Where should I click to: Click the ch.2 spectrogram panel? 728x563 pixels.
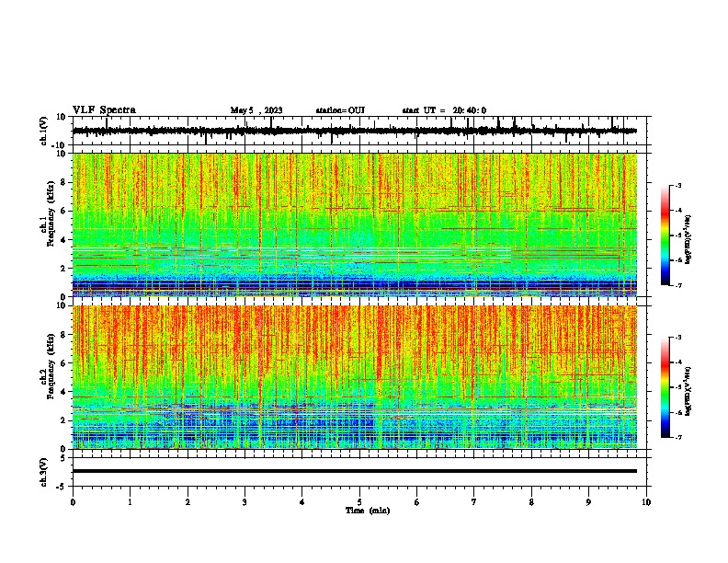tap(355, 377)
